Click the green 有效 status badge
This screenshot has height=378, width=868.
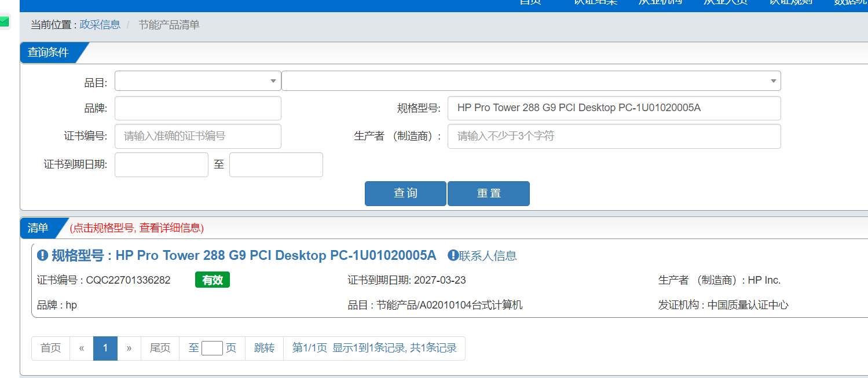coord(213,280)
